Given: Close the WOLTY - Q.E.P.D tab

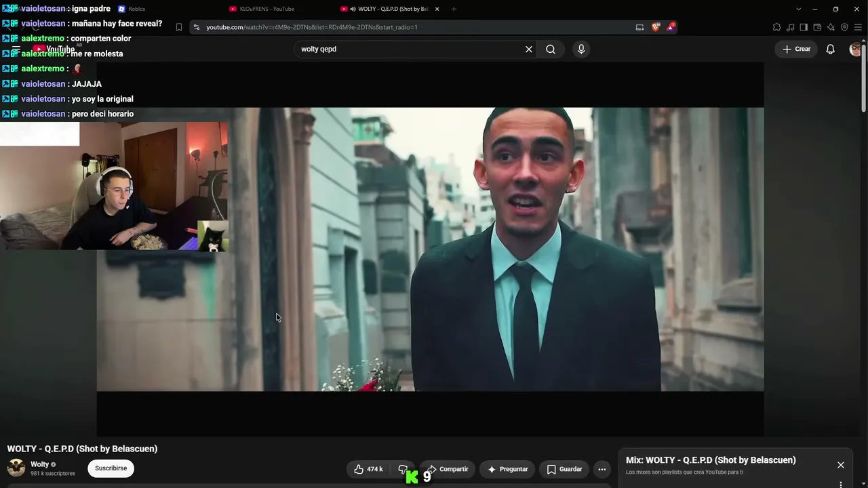Looking at the screenshot, I should [437, 9].
